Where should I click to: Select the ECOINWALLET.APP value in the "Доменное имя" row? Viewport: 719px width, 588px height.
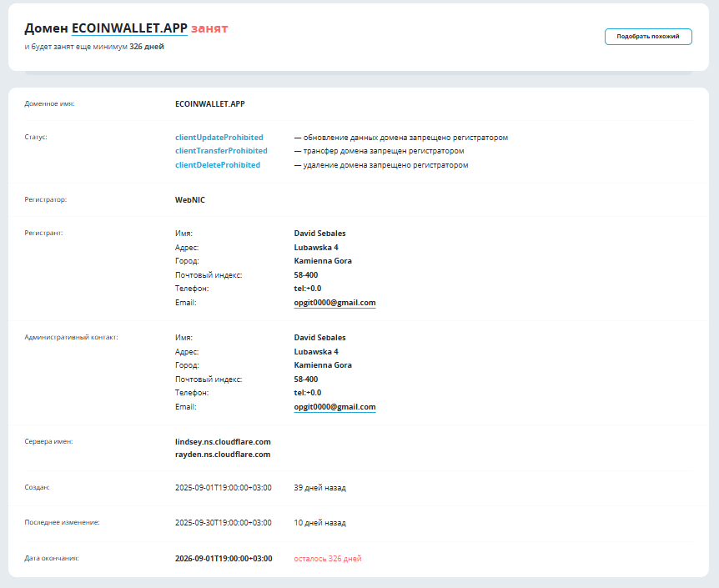209,104
